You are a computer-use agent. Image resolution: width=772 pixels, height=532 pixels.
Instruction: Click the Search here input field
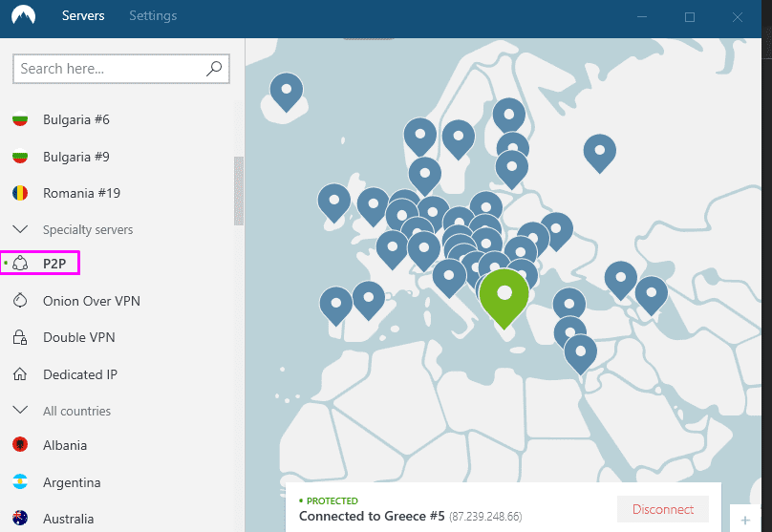coord(121,69)
